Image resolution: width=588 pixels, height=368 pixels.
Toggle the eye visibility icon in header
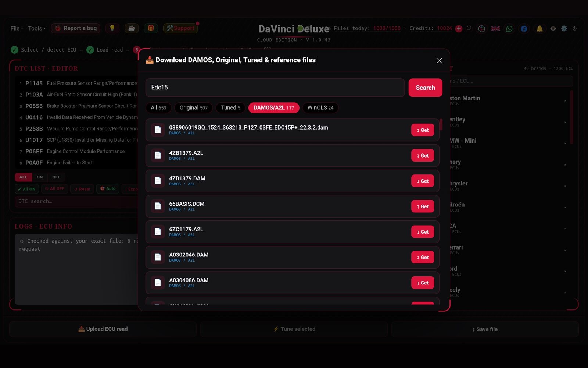[553, 28]
